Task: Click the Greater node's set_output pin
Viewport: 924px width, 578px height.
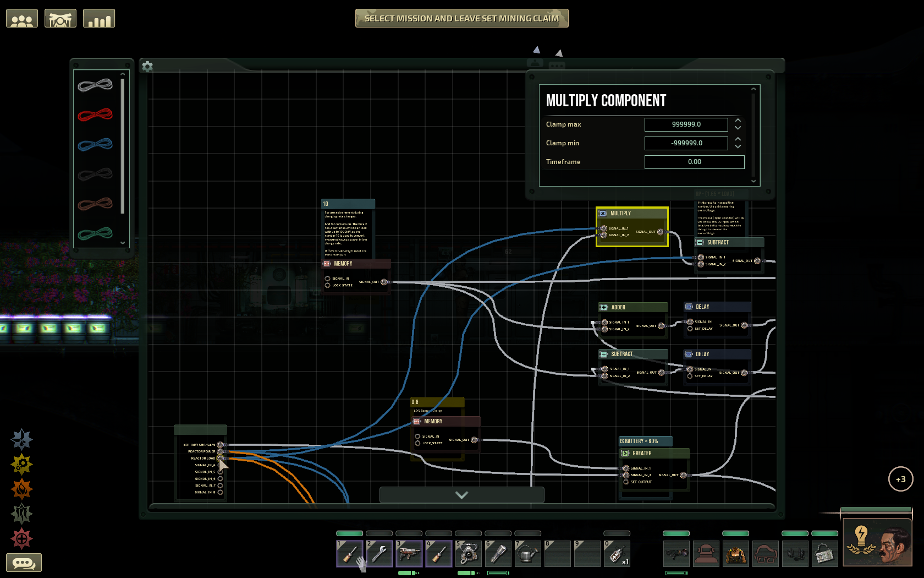Action: pos(626,482)
